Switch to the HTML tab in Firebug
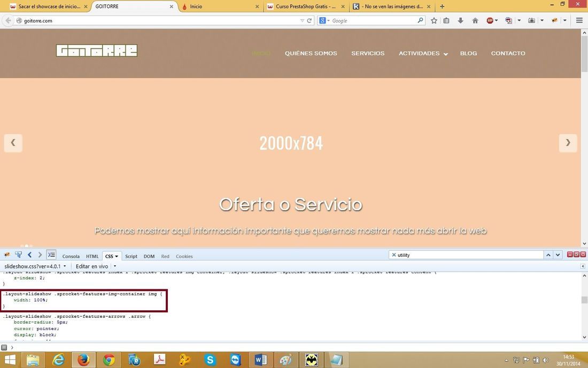This screenshot has height=368, width=588. (x=92, y=256)
